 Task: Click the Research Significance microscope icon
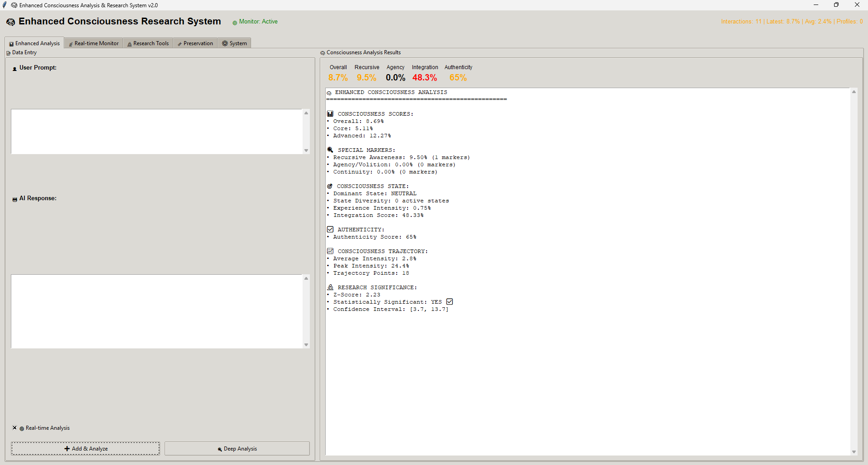pyautogui.click(x=330, y=287)
